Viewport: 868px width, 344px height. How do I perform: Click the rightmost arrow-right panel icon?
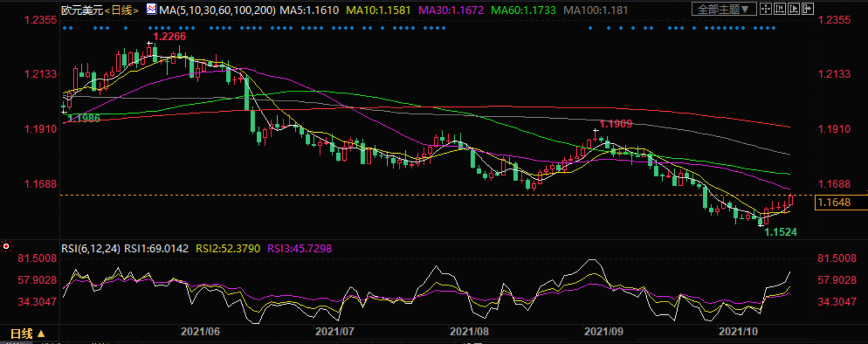[807, 9]
